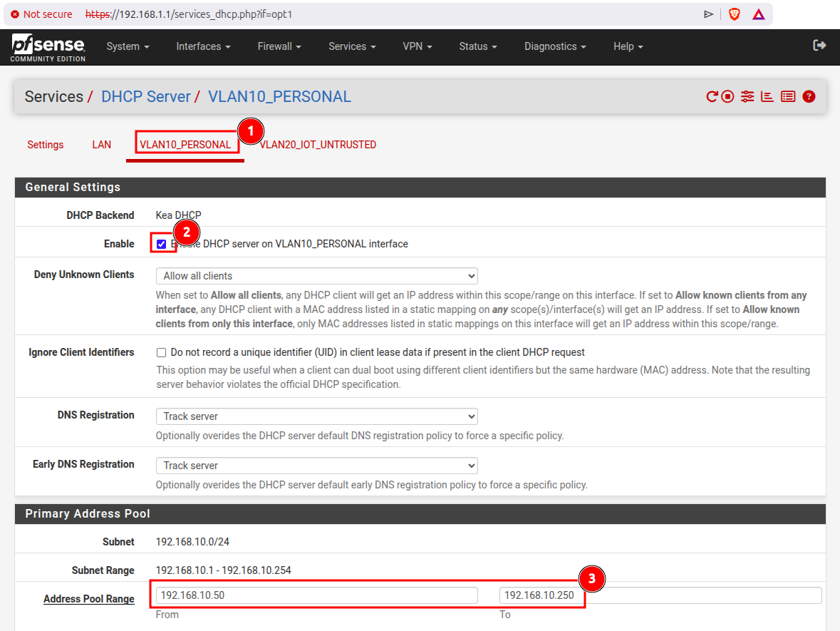Click the Kea DHCP backend text

pyautogui.click(x=178, y=215)
